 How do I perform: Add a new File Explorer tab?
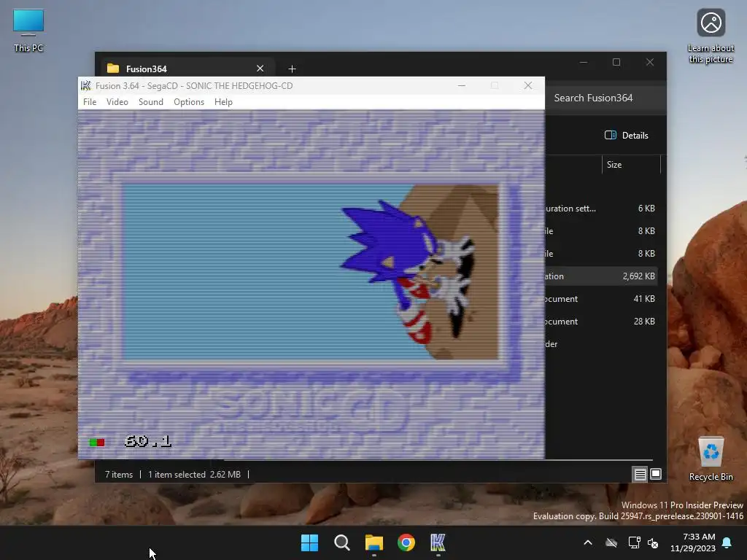(x=292, y=69)
